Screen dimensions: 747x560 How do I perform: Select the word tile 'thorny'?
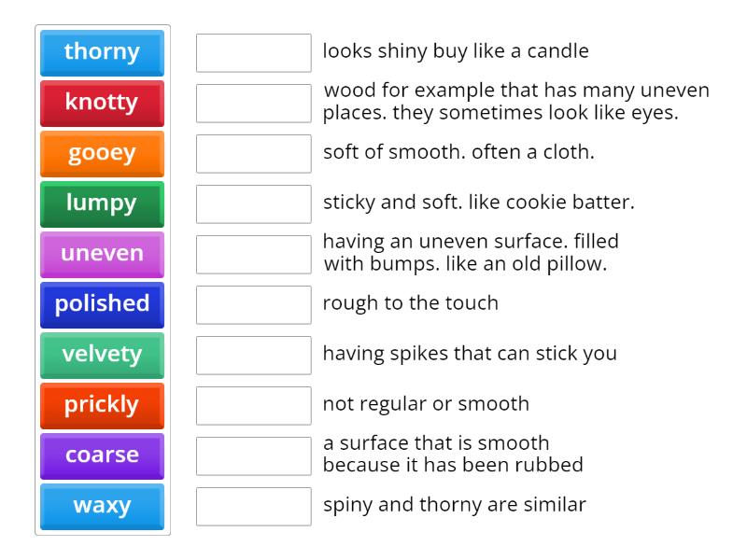pos(102,53)
